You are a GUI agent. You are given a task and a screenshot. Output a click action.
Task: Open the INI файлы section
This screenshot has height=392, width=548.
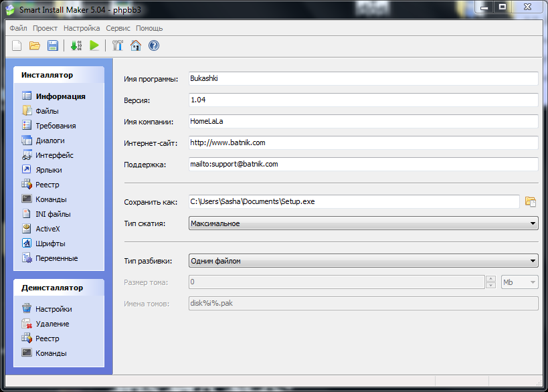point(46,214)
